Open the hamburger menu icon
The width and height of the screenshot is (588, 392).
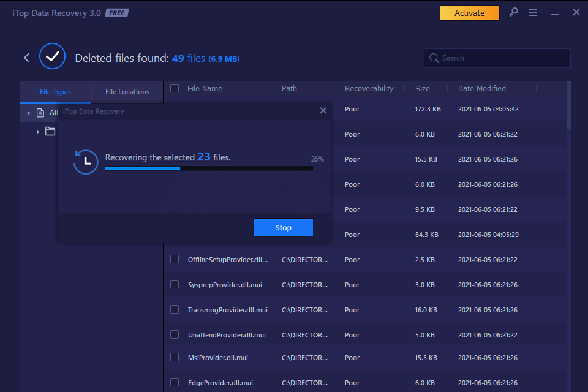[x=533, y=13]
